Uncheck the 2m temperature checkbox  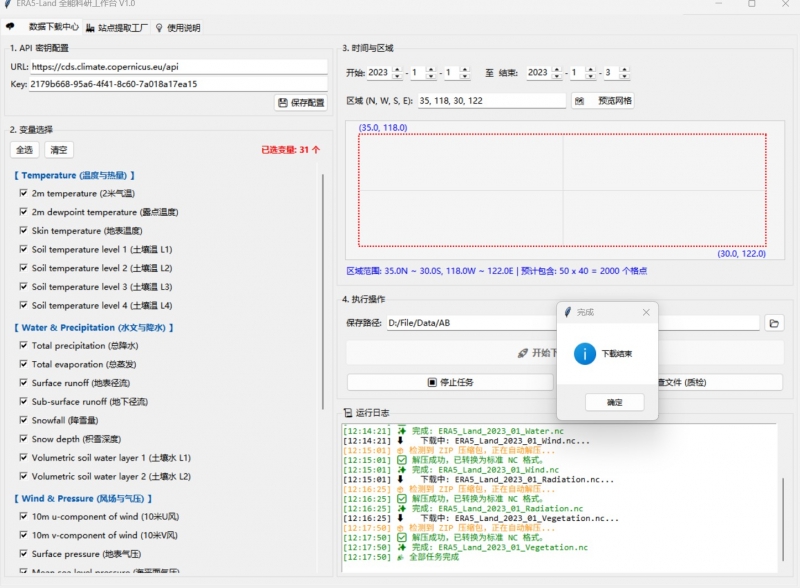(23, 193)
